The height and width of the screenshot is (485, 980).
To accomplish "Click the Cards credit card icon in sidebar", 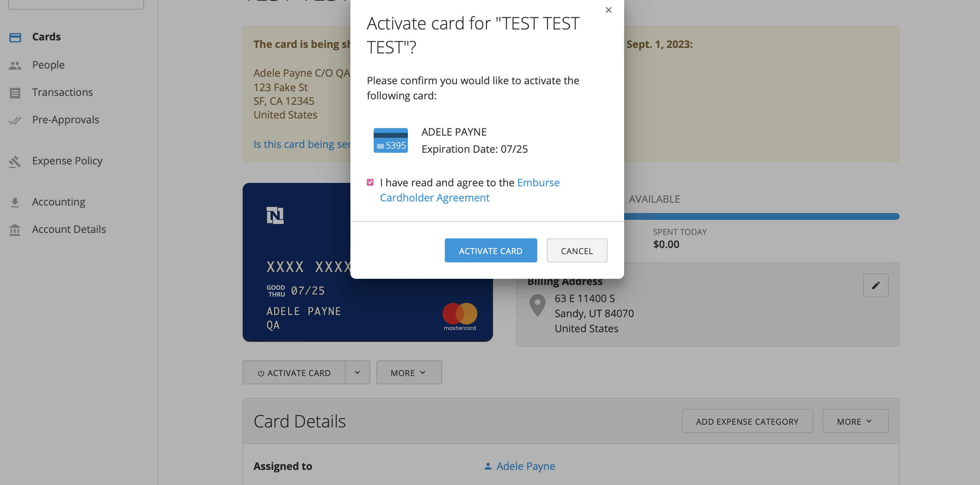I will 15,37.
